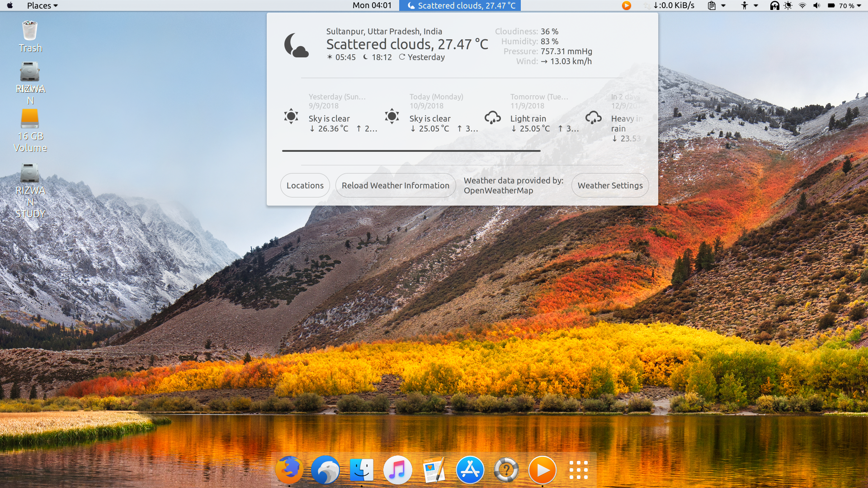Screen dimensions: 868x488
Task: Open the App Store icon in the dock
Action: click(x=470, y=470)
